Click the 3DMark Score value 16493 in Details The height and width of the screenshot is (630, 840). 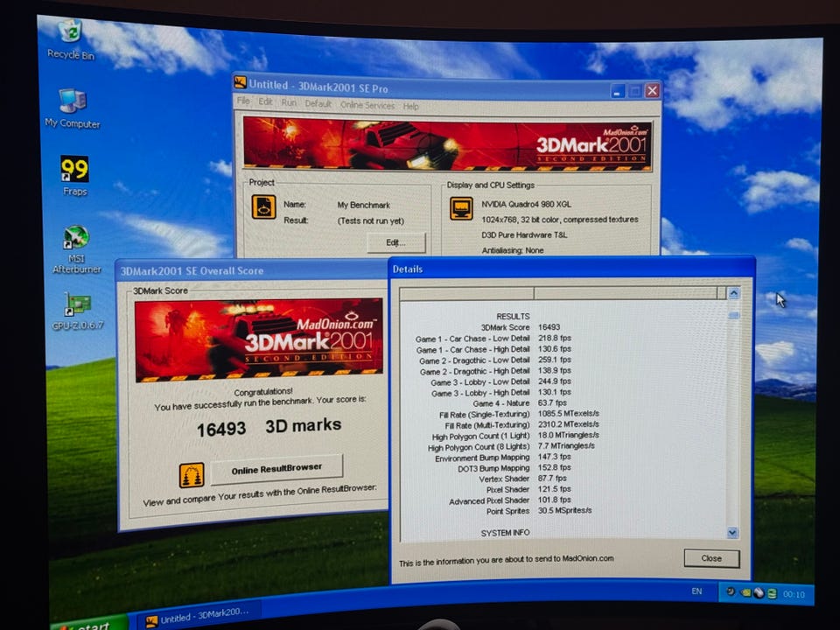point(549,326)
